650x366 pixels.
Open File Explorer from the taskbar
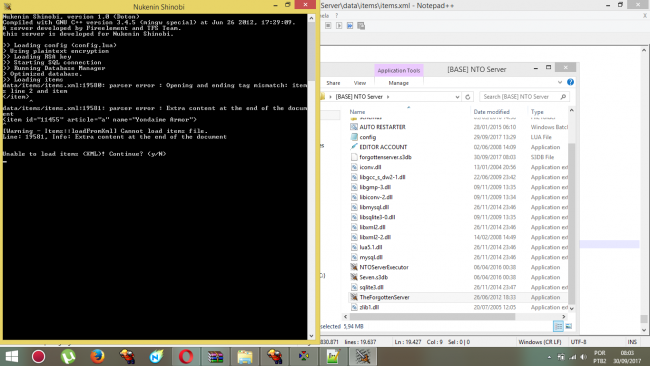[x=245, y=356]
